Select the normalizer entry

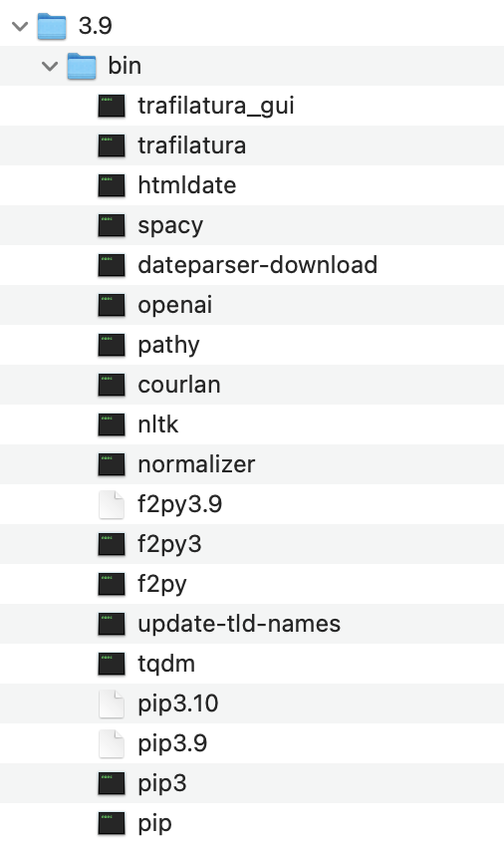coord(196,464)
